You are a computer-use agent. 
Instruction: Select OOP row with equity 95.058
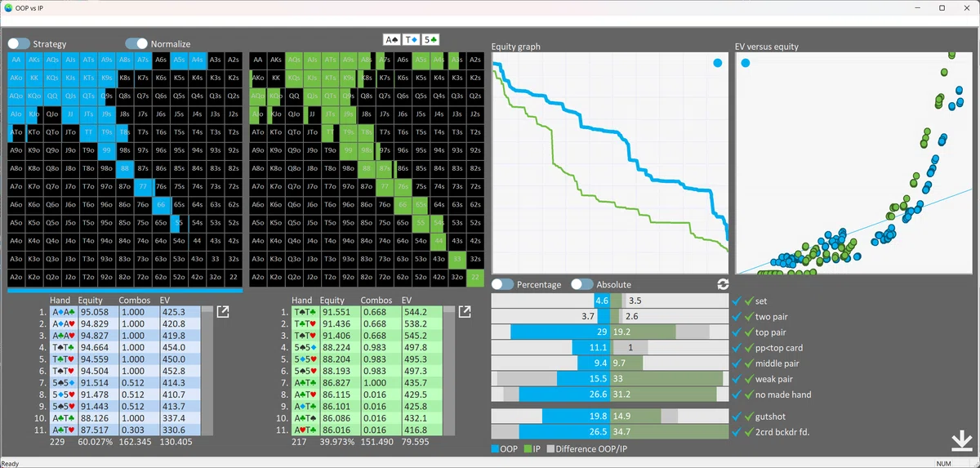124,312
